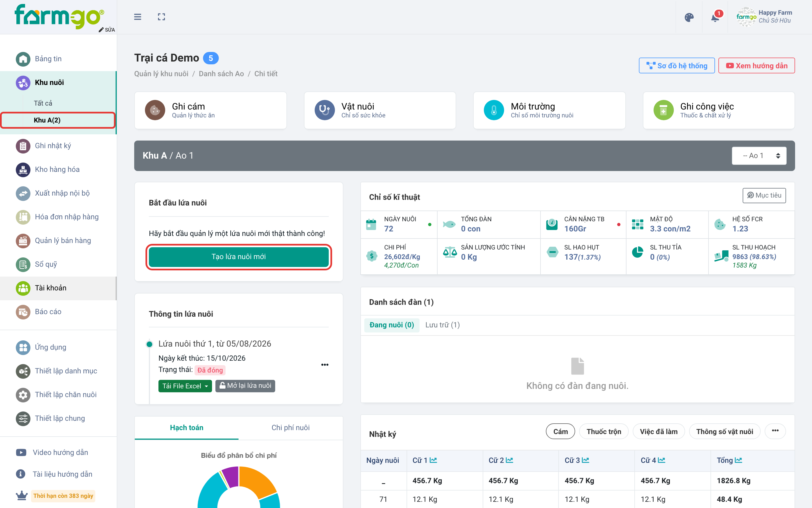Image resolution: width=812 pixels, height=508 pixels.
Task: Toggle the hamburger sidebar menu icon
Action: 138,17
